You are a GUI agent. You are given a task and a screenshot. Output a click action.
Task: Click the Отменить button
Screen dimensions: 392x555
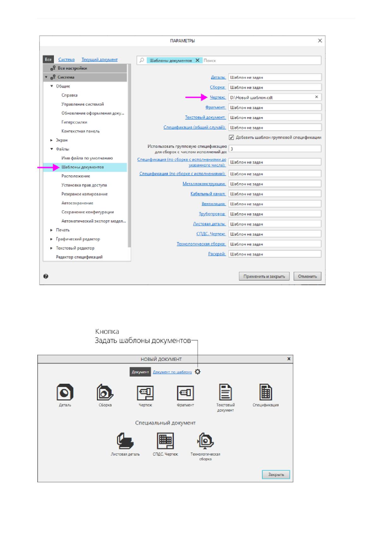pos(307,276)
